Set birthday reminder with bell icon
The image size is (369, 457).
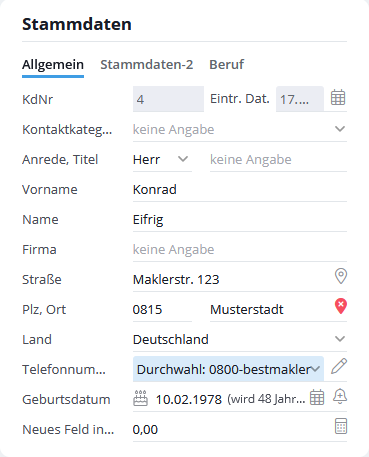[x=340, y=396]
